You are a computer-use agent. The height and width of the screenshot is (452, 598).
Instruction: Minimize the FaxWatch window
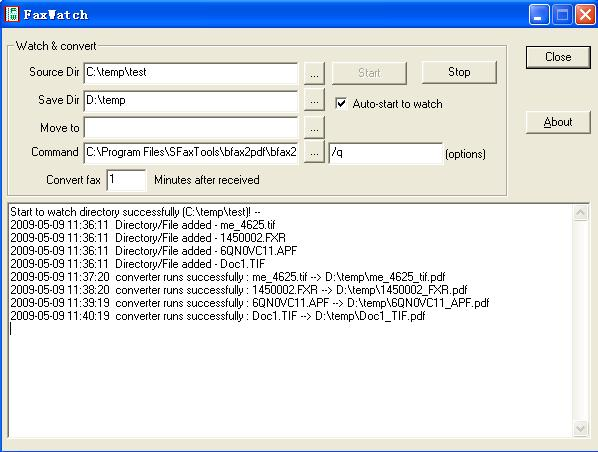[539, 15]
